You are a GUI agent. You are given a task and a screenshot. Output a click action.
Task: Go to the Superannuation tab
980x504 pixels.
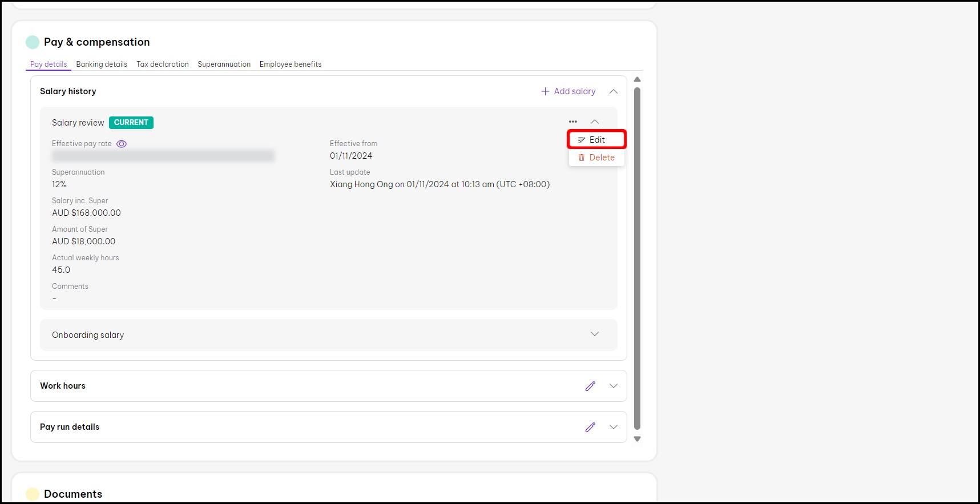coord(224,64)
